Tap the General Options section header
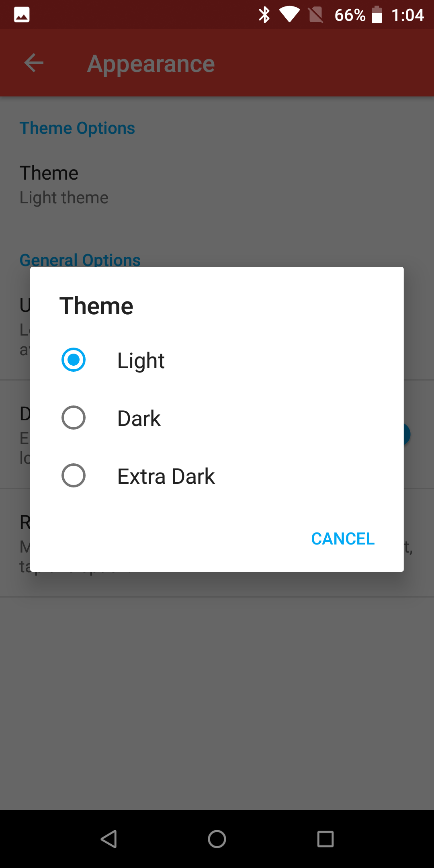The height and width of the screenshot is (868, 434). [x=80, y=259]
